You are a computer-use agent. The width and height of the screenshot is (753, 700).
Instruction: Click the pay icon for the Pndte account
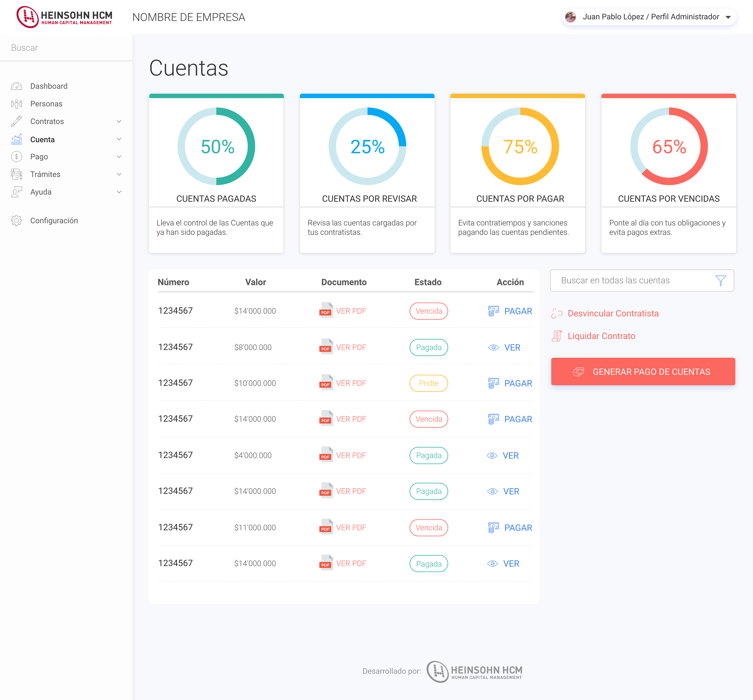tap(493, 383)
